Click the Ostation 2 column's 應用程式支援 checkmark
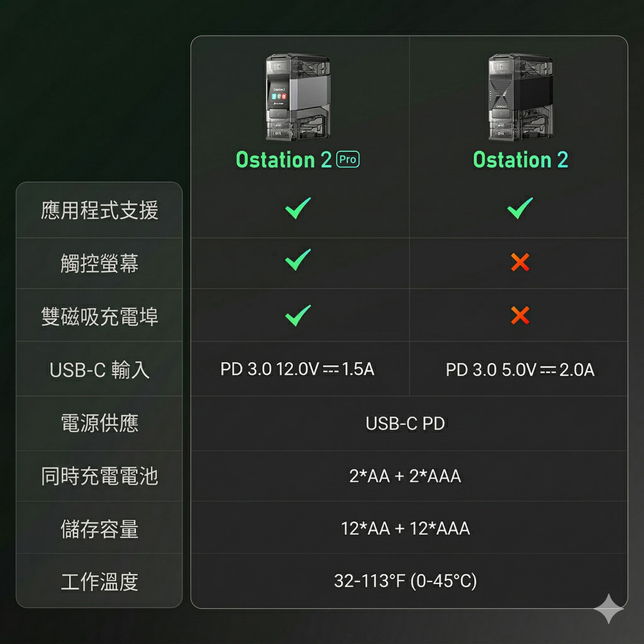Screen dimensions: 644x644 (x=520, y=208)
